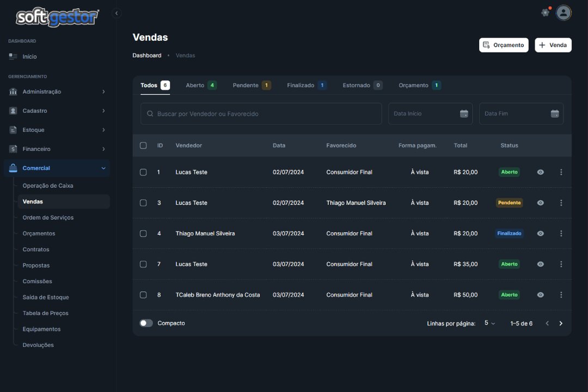Go to next page of table
588x392 pixels.
tap(561, 323)
